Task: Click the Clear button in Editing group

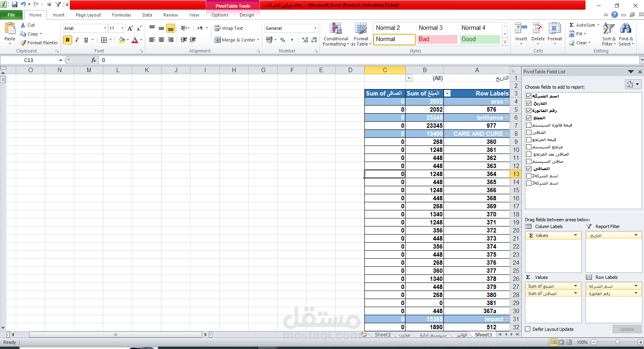Action: pos(580,43)
